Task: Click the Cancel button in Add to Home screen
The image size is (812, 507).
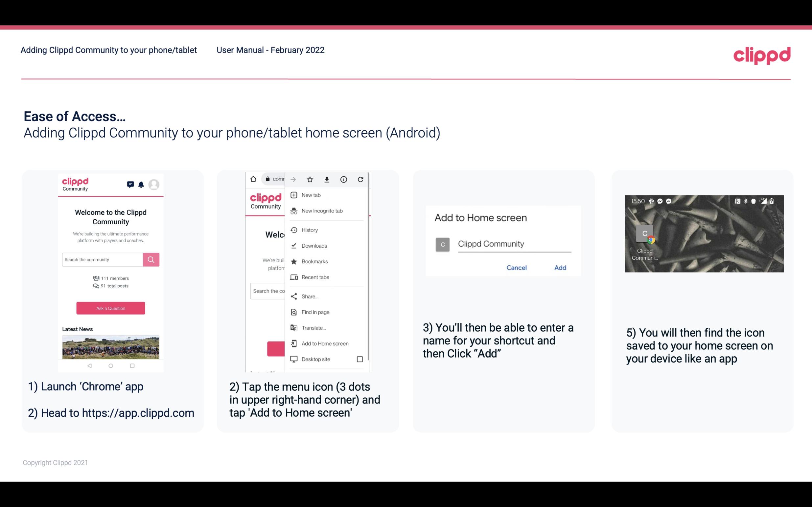Action: tap(516, 267)
